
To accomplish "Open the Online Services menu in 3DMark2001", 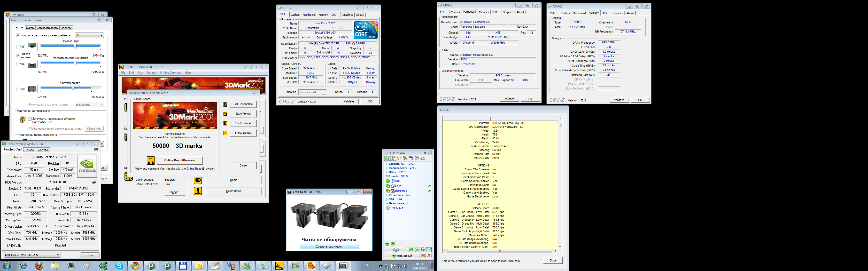I will coord(170,72).
